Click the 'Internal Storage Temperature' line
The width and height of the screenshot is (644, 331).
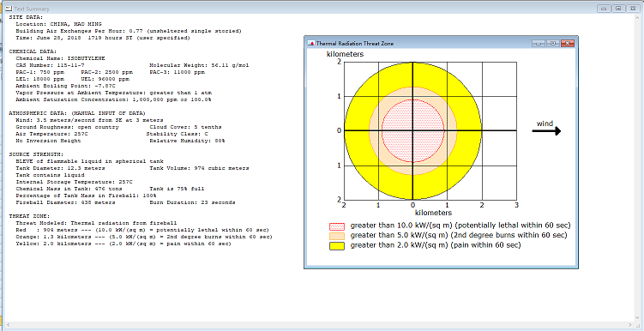click(x=74, y=182)
